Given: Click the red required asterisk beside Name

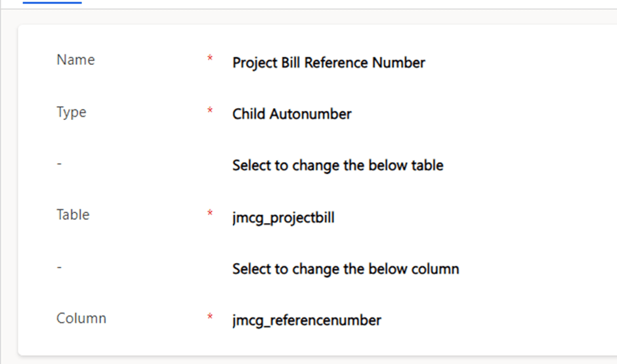Looking at the screenshot, I should [210, 60].
